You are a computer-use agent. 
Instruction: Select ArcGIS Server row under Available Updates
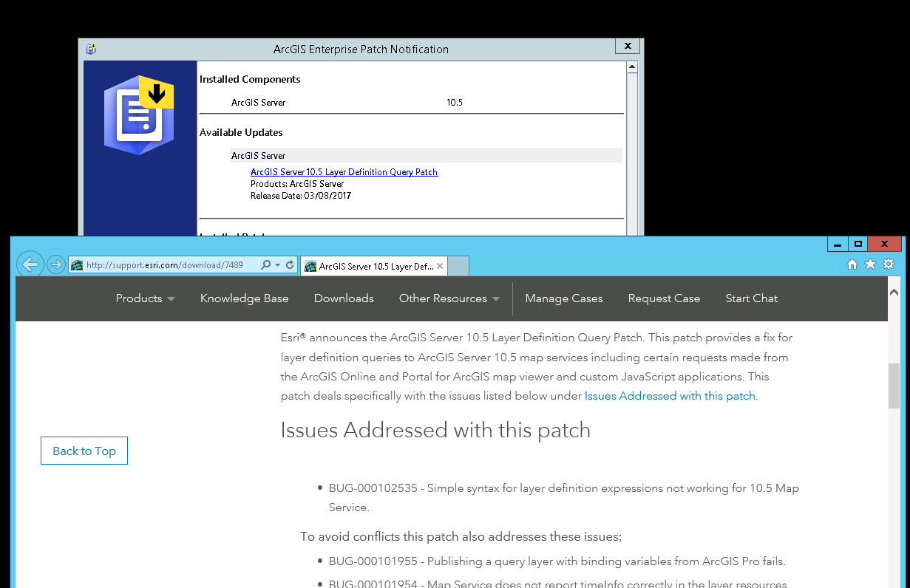[426, 155]
